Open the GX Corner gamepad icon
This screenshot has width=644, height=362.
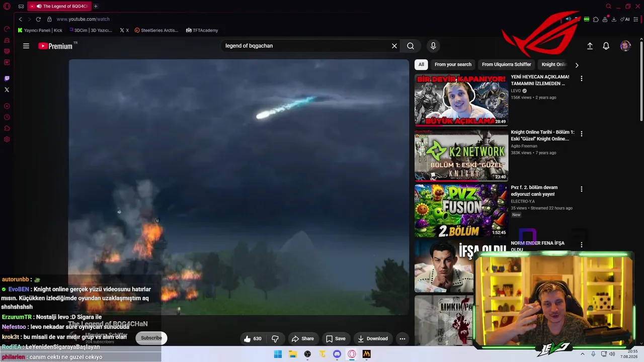point(21,7)
